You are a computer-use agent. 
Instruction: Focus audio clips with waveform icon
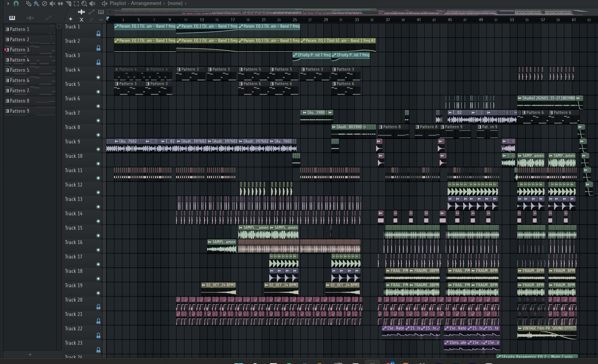[x=81, y=12]
